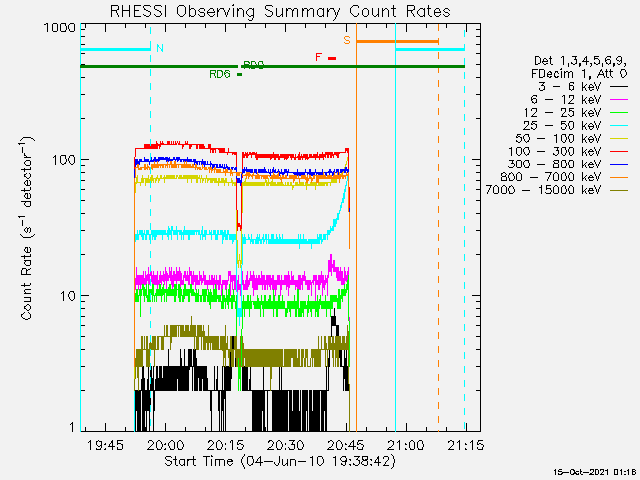Click the black line swatch for 3 - 6 keV
This screenshot has height=480, width=640.
pyautogui.click(x=619, y=87)
